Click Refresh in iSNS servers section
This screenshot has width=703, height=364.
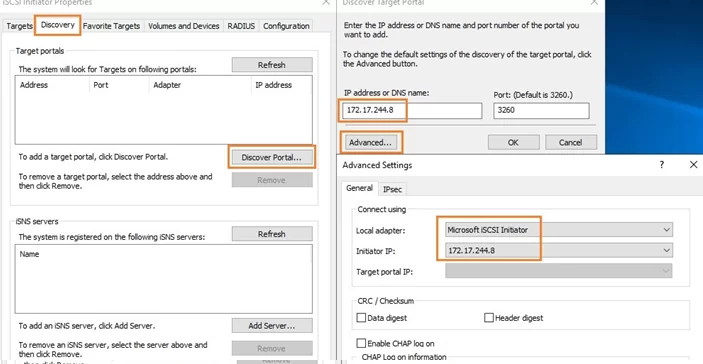point(272,234)
